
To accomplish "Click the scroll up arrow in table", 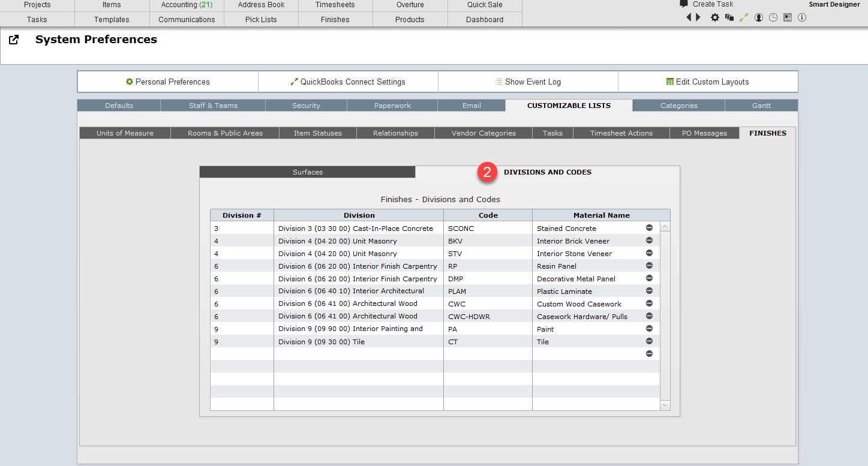I will click(665, 227).
